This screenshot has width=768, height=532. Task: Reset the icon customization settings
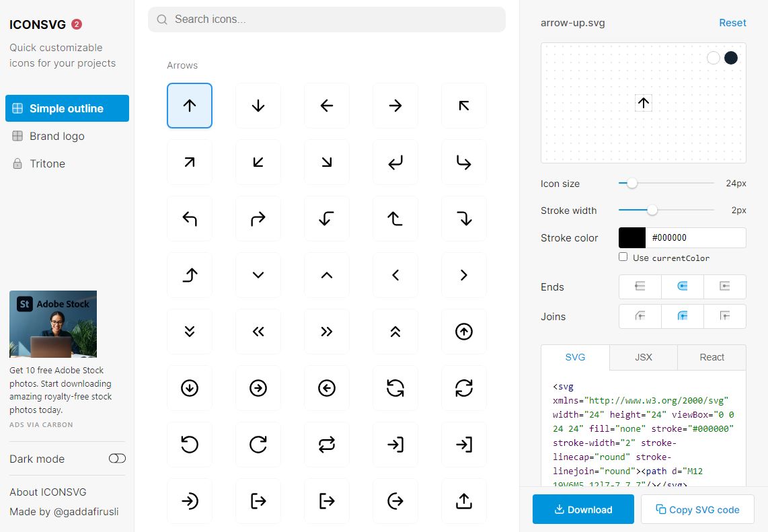[732, 23]
